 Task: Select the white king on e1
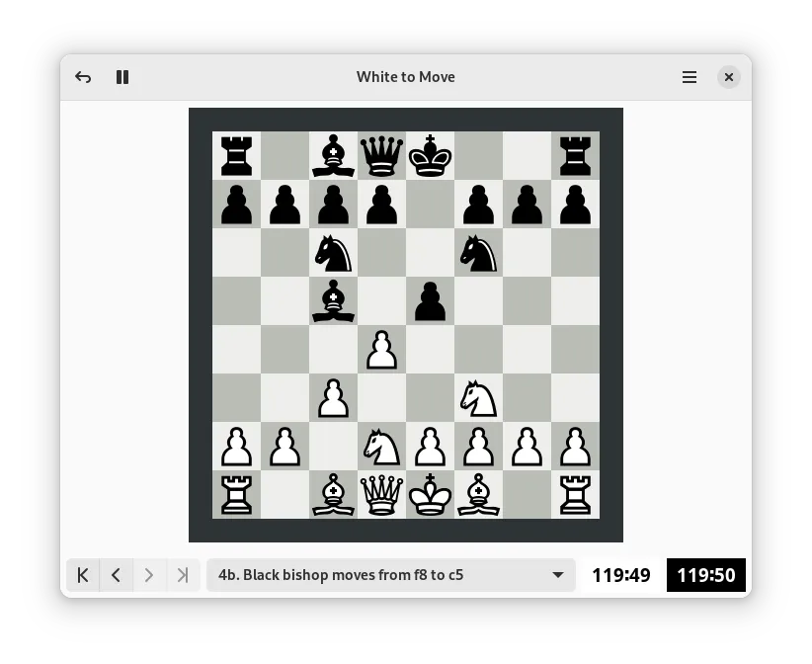pos(430,494)
